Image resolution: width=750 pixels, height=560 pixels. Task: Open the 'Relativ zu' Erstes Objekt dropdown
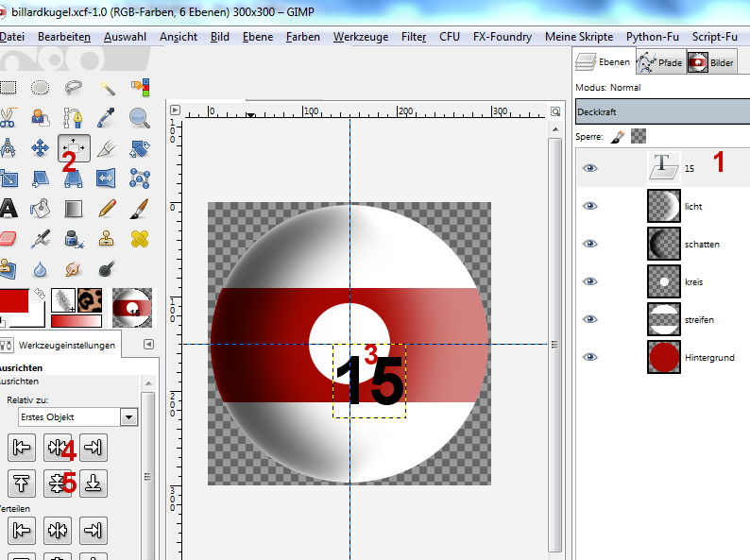coord(77,416)
